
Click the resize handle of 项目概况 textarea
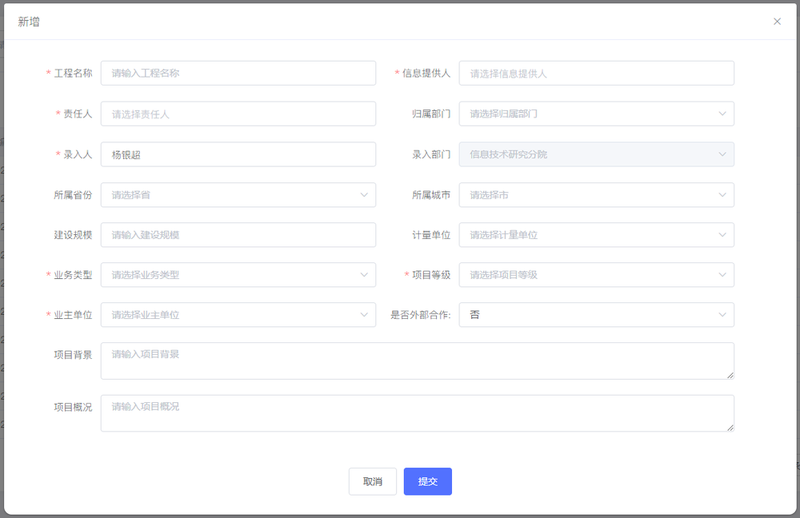click(x=730, y=427)
